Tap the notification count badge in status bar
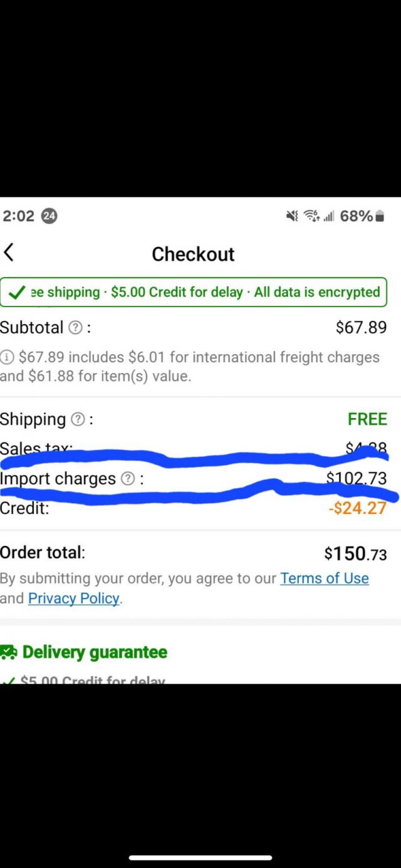Viewport: 401px width, 868px height. [x=49, y=216]
